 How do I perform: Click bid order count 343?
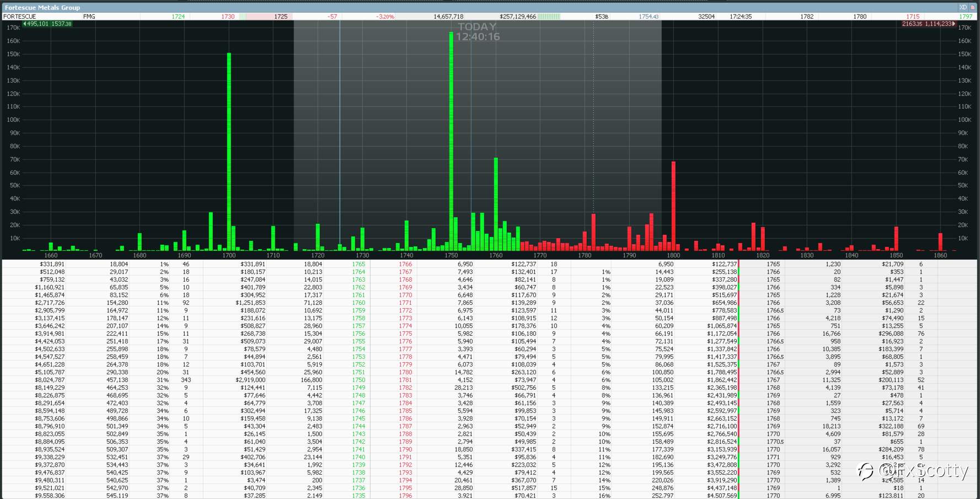coord(186,380)
